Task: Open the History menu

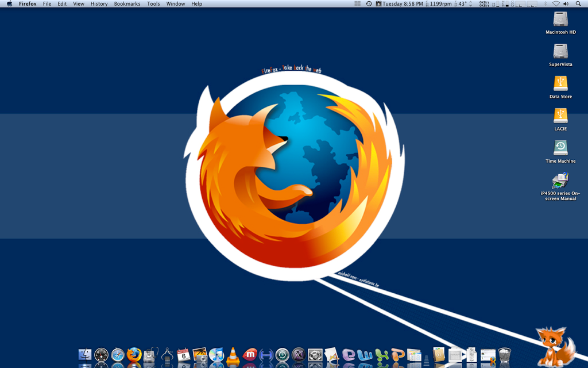Action: pos(99,4)
